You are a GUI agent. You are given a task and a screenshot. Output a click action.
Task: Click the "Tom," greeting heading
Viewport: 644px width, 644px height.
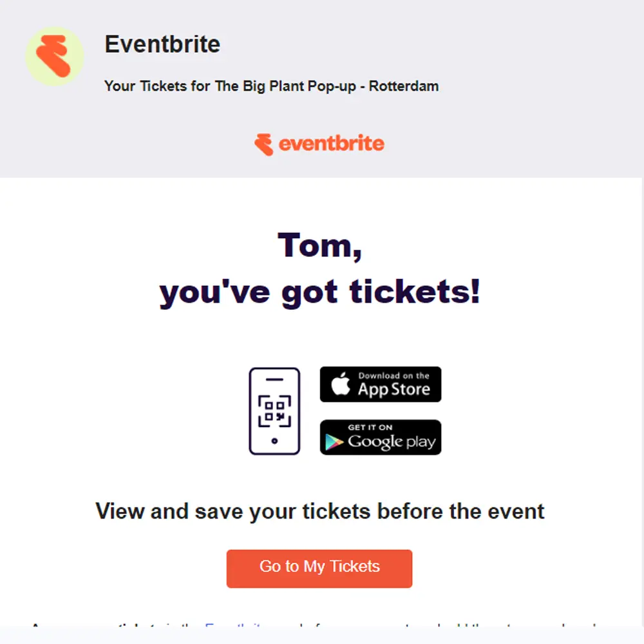pos(319,245)
